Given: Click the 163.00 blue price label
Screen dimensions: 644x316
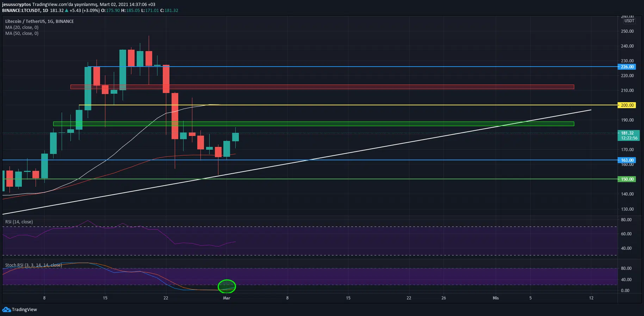Looking at the screenshot, I should 627,160.
